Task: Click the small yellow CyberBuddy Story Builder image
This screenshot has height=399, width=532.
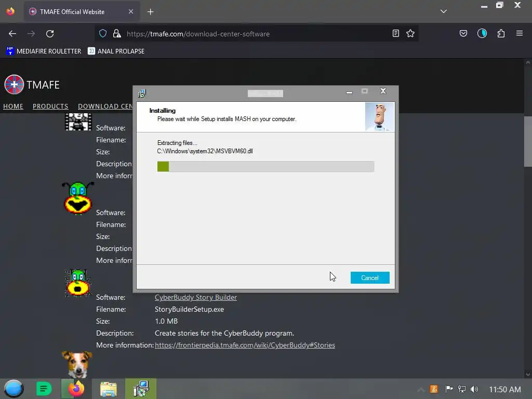Action: coord(78,283)
